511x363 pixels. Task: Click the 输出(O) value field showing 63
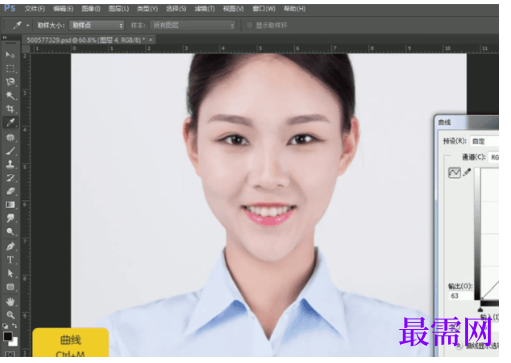pos(460,296)
